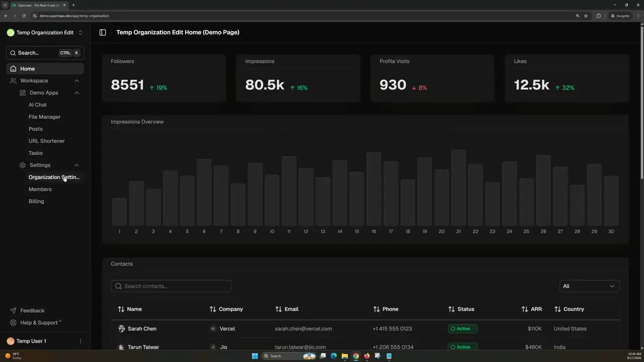644x362 pixels.
Task: Sort contacts by the Name column icon
Action: click(x=121, y=309)
